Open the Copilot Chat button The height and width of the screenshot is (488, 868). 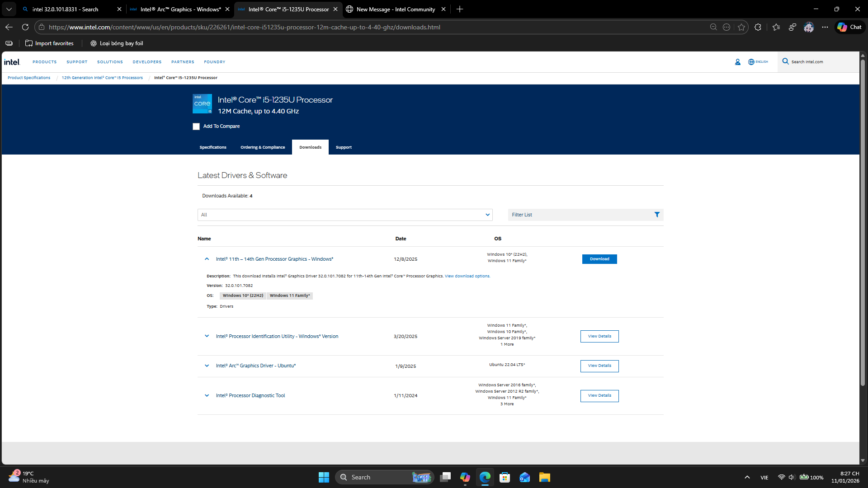coord(849,27)
